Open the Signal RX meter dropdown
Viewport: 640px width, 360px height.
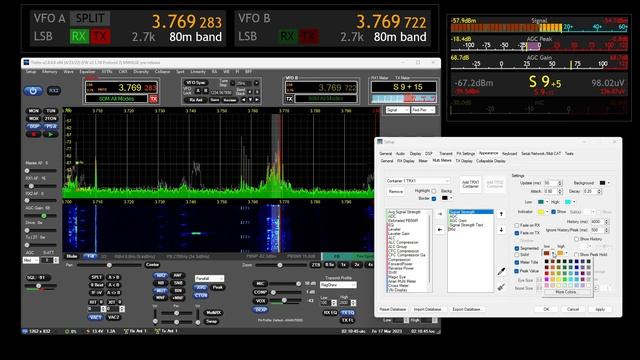(x=398, y=110)
